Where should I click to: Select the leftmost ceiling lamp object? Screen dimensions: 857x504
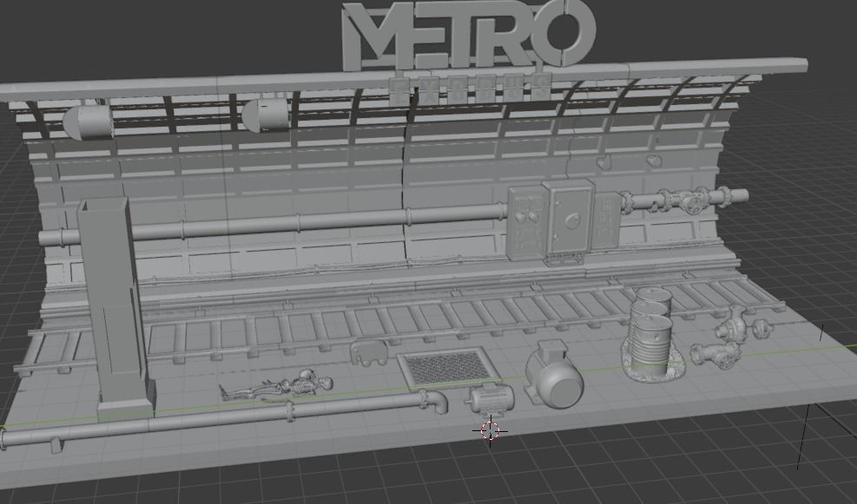click(x=89, y=121)
